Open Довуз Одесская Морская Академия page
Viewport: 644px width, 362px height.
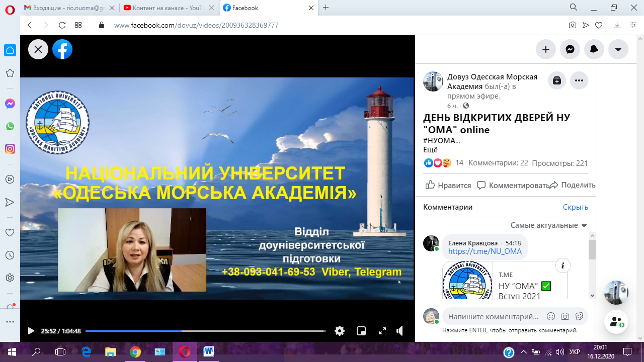[x=492, y=81]
